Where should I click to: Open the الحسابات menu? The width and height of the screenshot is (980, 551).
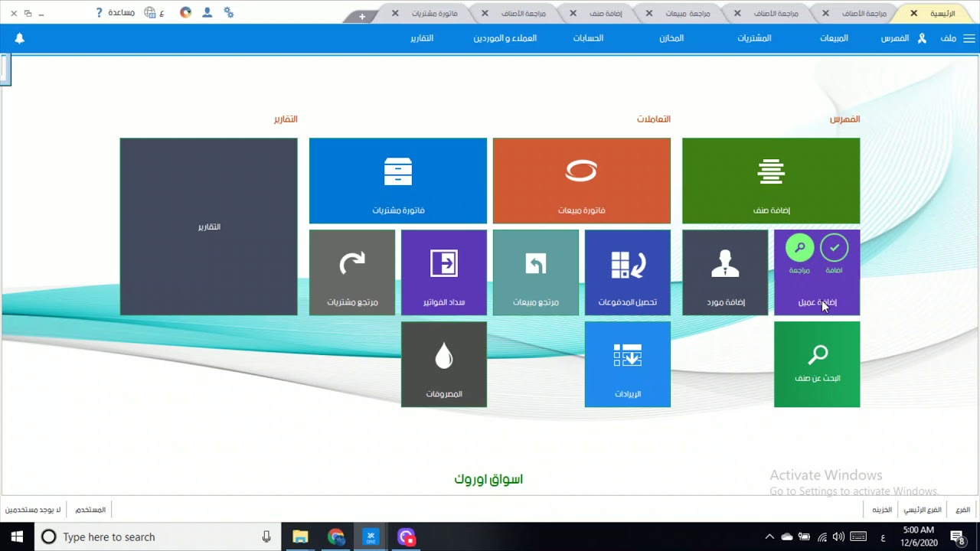point(588,38)
